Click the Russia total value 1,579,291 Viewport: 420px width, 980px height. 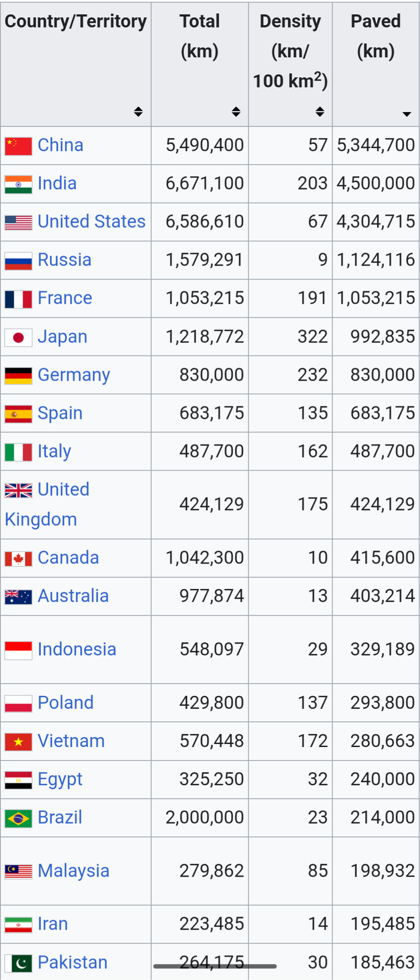[204, 260]
